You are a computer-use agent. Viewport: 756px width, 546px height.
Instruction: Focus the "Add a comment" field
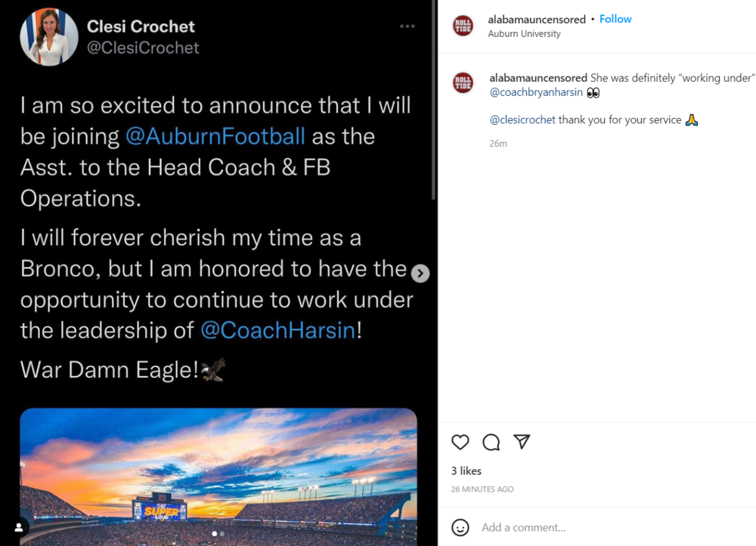(590, 527)
